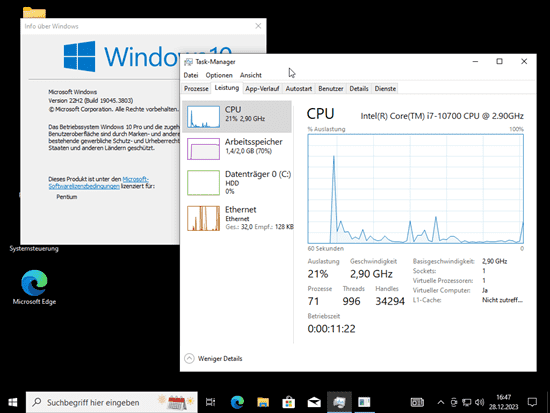Image resolution: width=550 pixels, height=413 pixels.
Task: Open the notification center icon
Action: (x=532, y=402)
